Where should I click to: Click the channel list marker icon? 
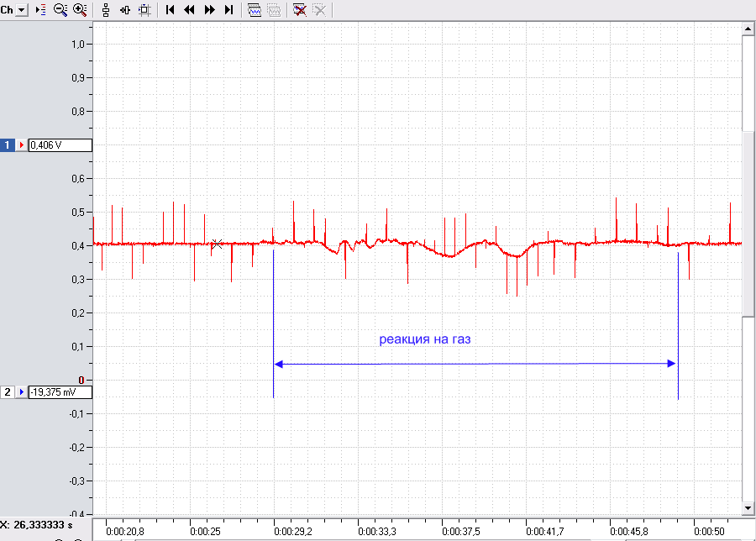tap(41, 9)
